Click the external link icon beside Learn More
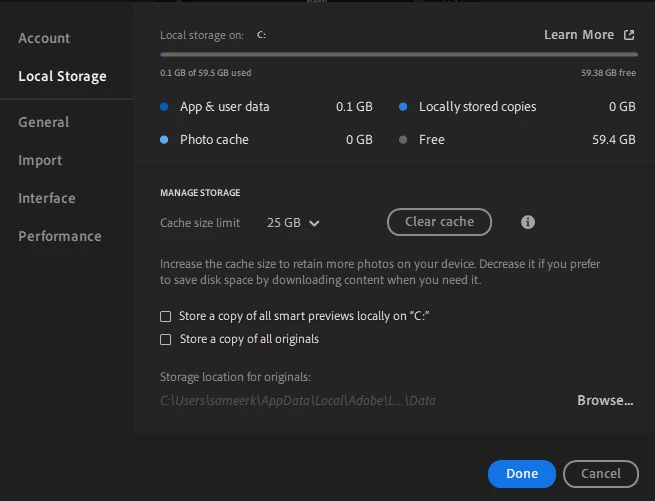This screenshot has width=655, height=501. tap(629, 35)
